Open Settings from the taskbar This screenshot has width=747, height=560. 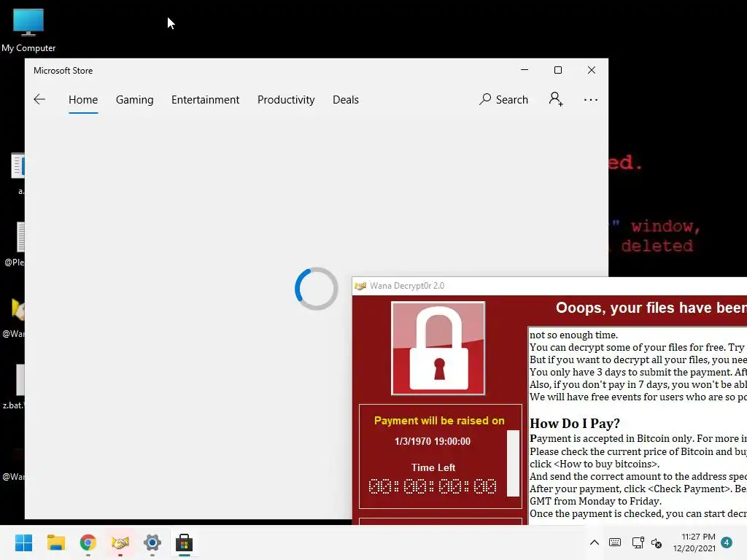click(152, 542)
